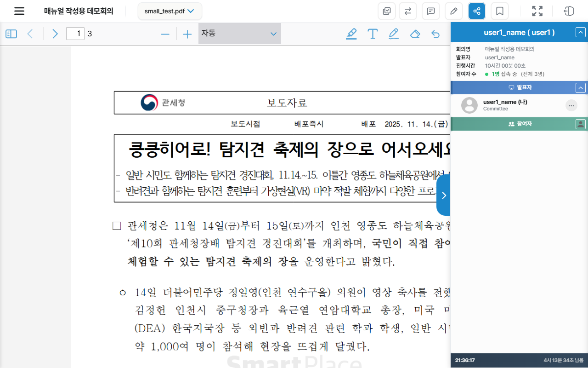The image size is (588, 368).
Task: Click the page number input field
Action: coord(75,34)
